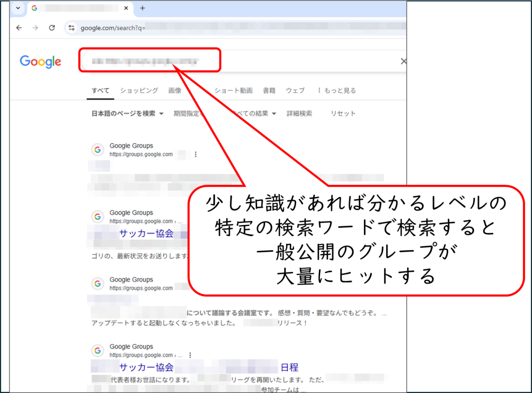Open options menu of サッカー協会 日程 result
Screen dimensions: 532x393
(x=190, y=355)
